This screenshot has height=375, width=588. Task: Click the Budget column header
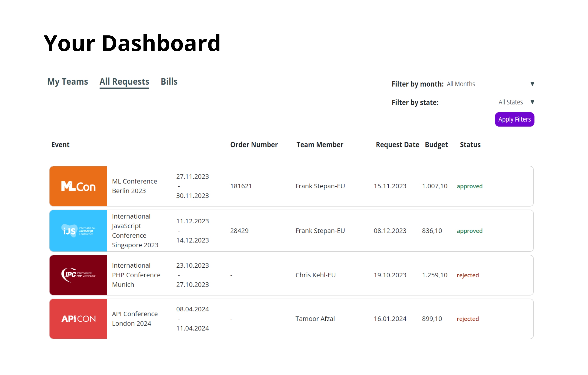pos(436,145)
